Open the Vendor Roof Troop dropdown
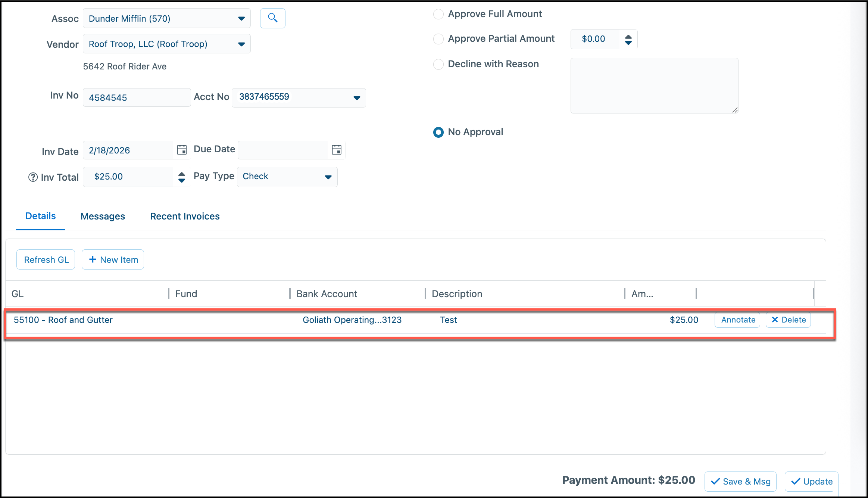 (x=166, y=44)
